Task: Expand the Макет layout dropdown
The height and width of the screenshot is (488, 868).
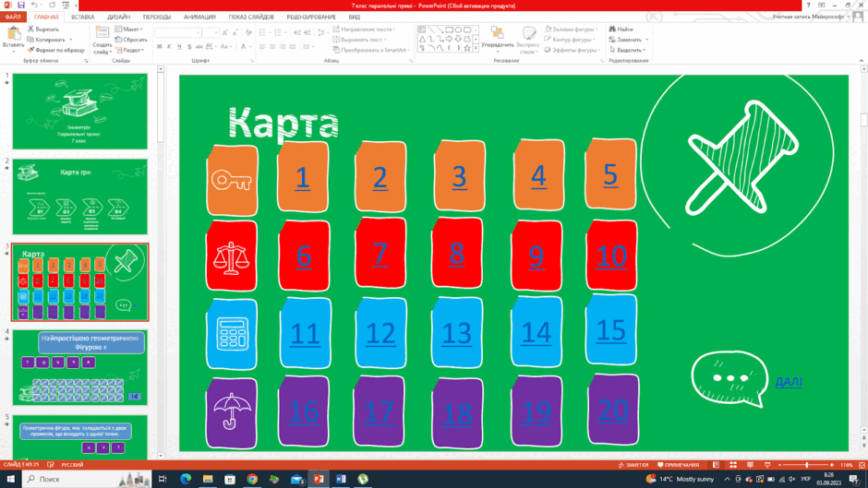Action: coord(129,30)
